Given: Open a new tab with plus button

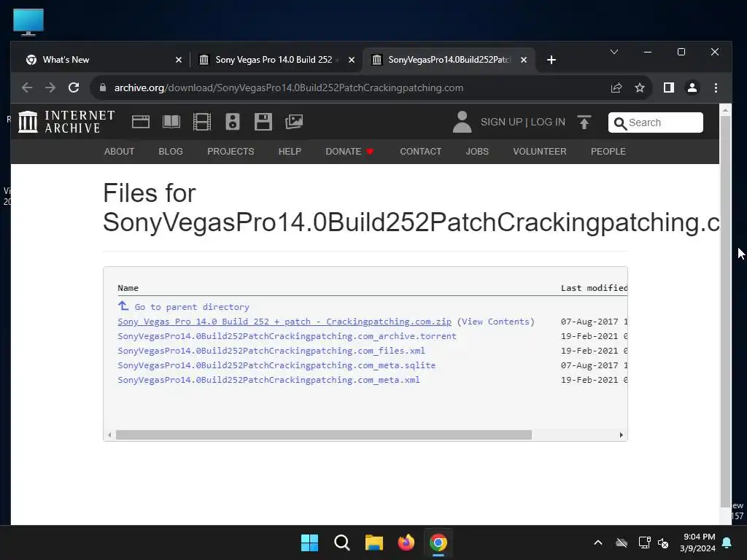Looking at the screenshot, I should (551, 60).
